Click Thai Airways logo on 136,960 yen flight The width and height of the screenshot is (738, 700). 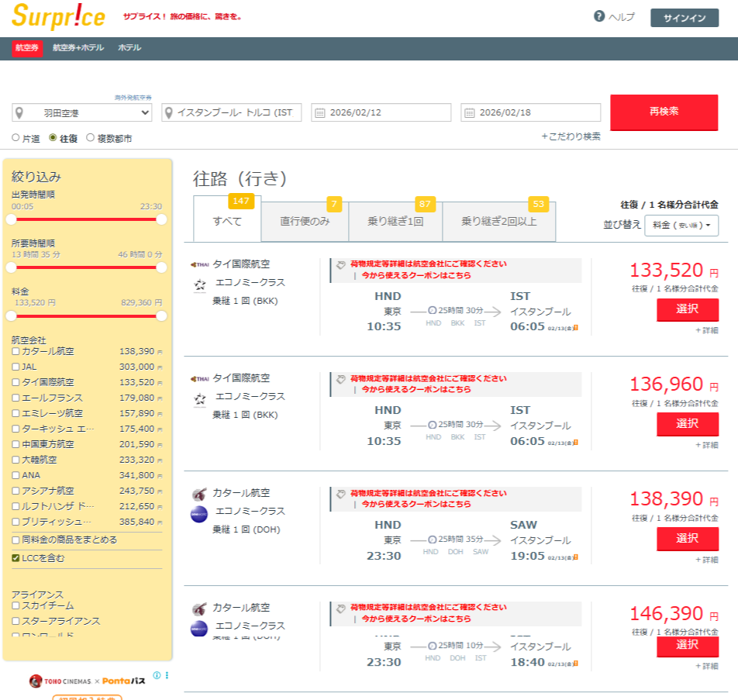click(199, 379)
